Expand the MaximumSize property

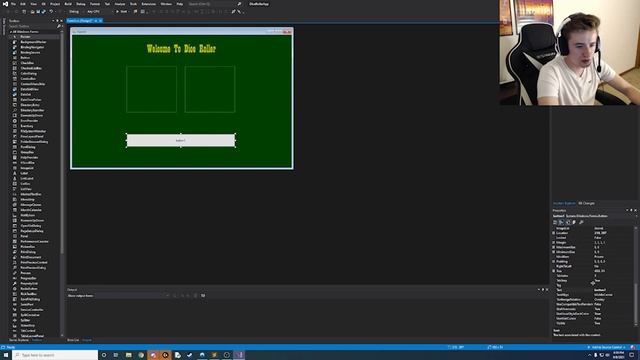pyautogui.click(x=553, y=247)
